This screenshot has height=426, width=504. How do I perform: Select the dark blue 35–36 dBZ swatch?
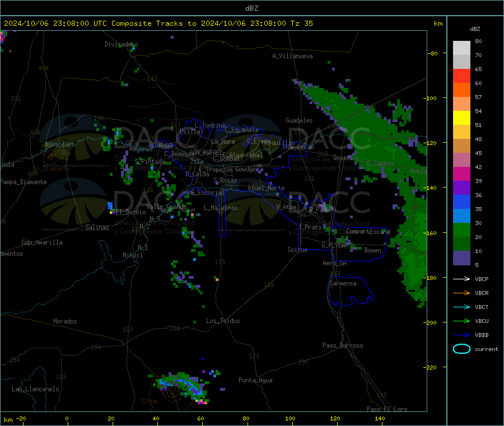point(461,202)
